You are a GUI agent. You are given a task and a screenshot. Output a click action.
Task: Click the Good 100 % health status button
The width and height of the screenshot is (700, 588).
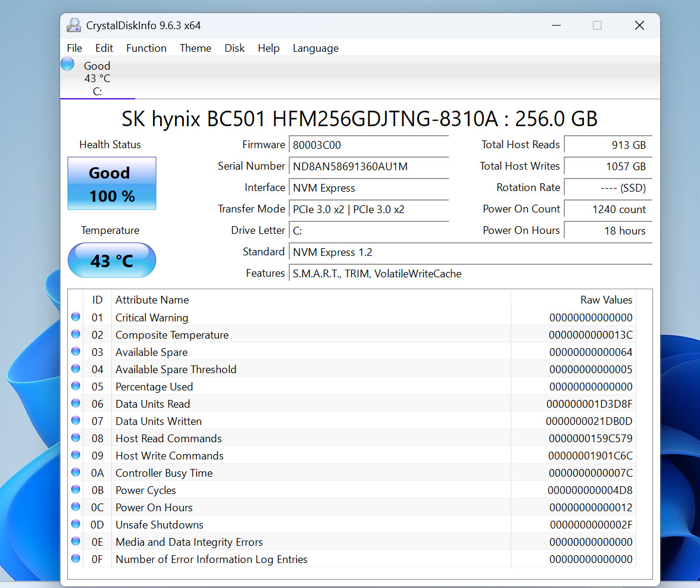pos(112,183)
